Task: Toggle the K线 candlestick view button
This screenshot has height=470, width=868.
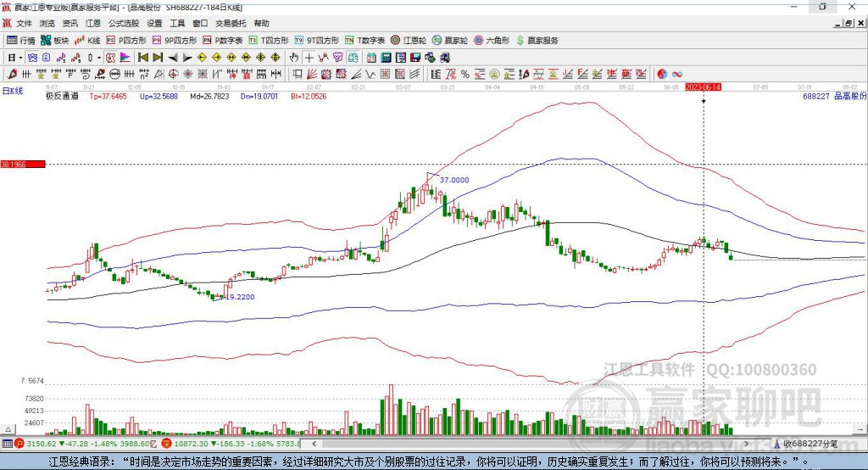Action: tap(87, 41)
